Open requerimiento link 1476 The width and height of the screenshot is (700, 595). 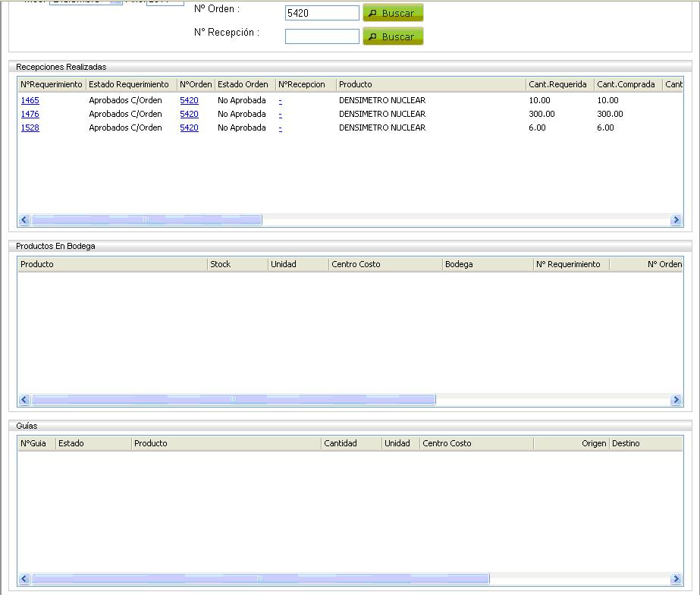click(x=30, y=114)
